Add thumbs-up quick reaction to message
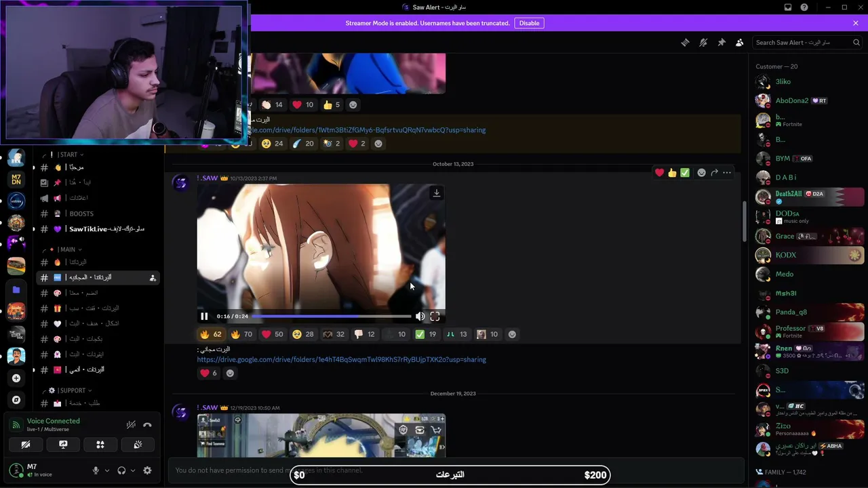868x488 pixels. coord(672,173)
